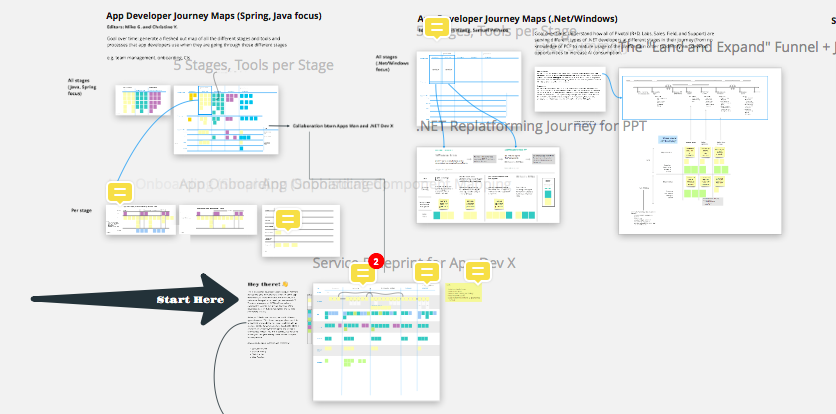Open the comment icon above the yellow sticky note
The height and width of the screenshot is (414, 836).
pos(478,273)
